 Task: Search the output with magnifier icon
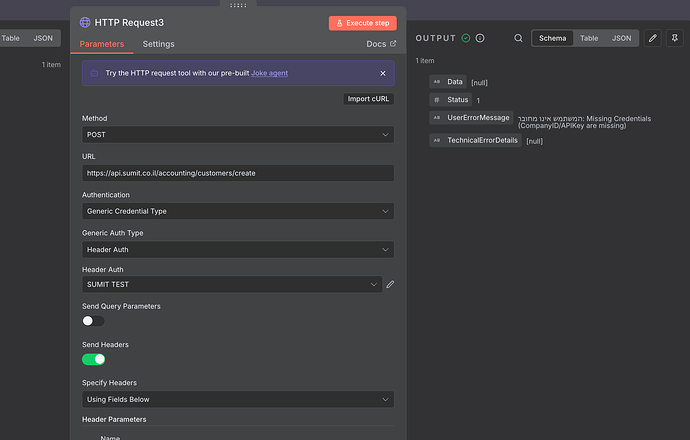518,38
